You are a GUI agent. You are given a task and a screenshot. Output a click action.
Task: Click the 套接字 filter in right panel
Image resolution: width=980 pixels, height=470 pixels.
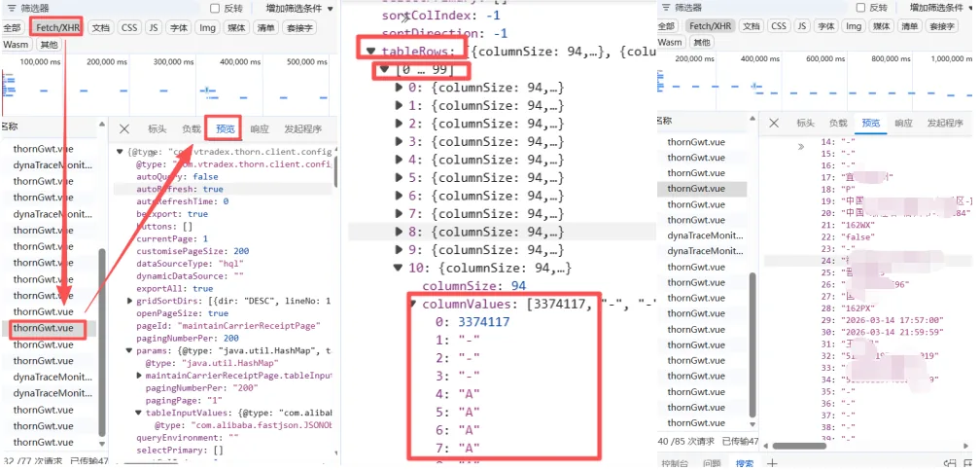click(942, 25)
